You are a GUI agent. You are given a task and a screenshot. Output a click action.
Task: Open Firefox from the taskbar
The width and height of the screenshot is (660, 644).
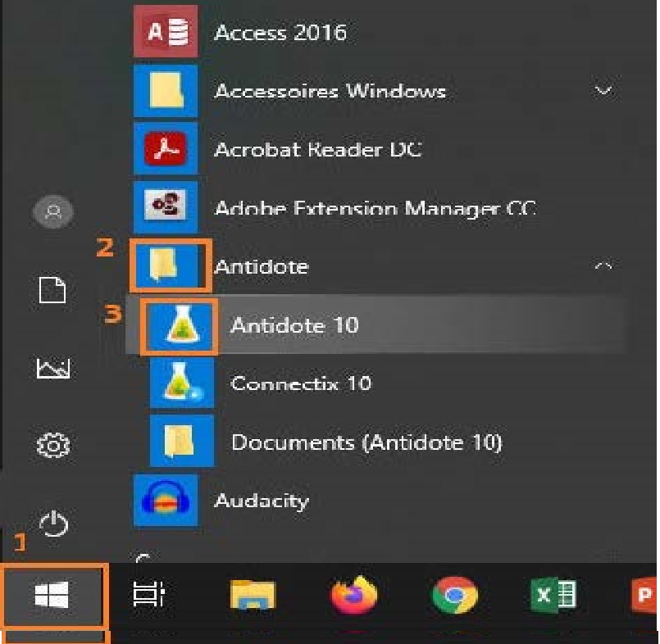(353, 596)
